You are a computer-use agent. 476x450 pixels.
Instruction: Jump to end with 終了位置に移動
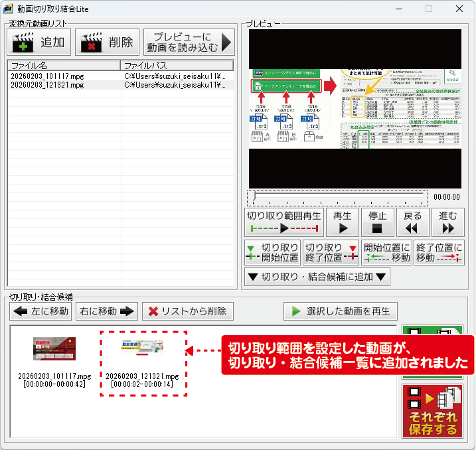[x=439, y=253]
